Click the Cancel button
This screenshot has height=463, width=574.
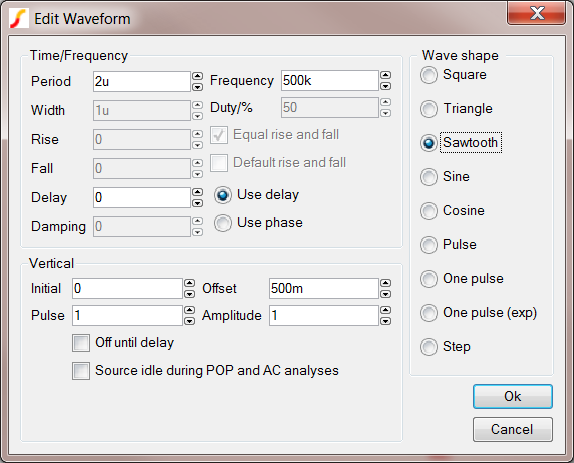click(x=512, y=429)
